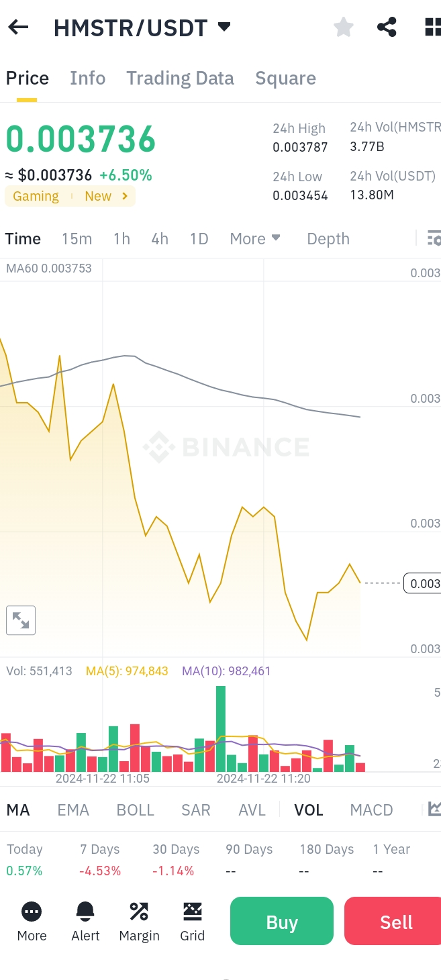Tap the share icon
This screenshot has width=441, height=980.
387,28
